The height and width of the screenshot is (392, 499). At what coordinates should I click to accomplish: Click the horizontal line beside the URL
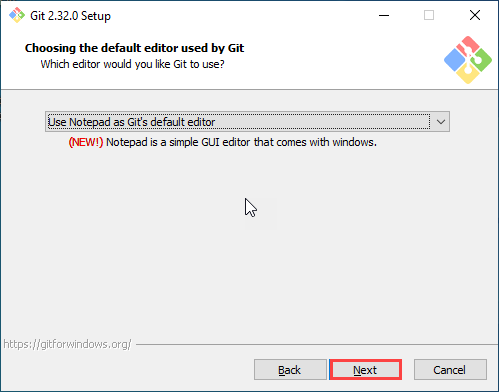317,344
